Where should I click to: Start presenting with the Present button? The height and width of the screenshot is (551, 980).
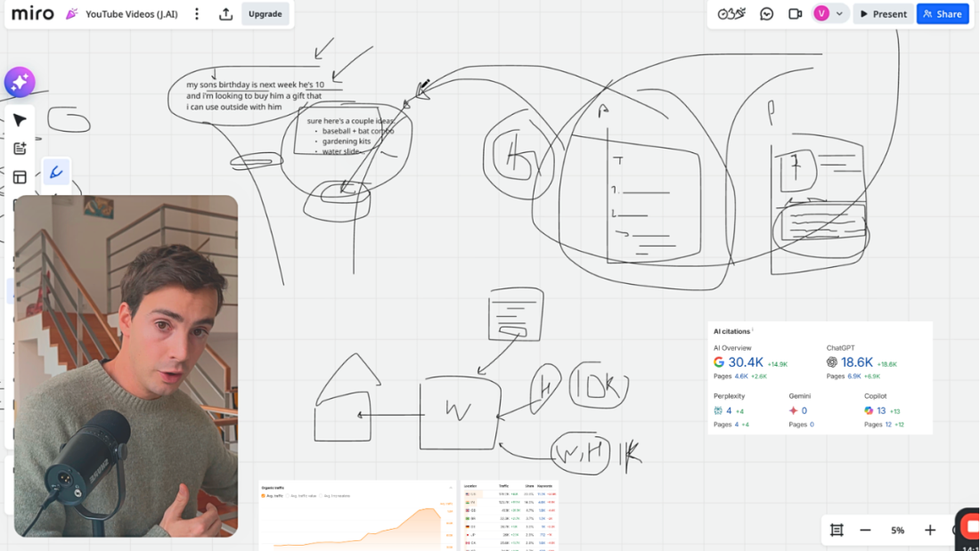(883, 13)
